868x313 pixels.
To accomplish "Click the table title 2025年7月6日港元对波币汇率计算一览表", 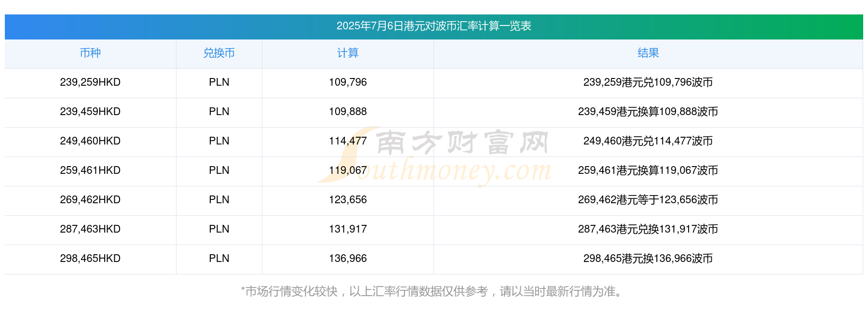I will 434,26.
